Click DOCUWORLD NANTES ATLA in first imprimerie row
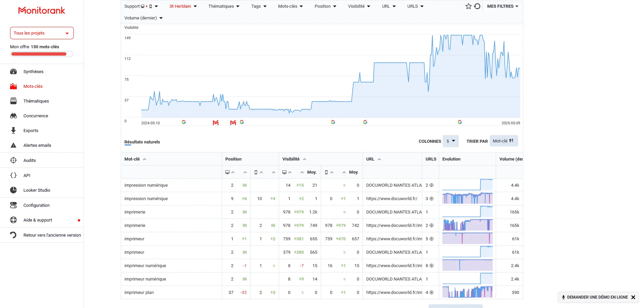The height and width of the screenshot is (308, 644). [394, 212]
